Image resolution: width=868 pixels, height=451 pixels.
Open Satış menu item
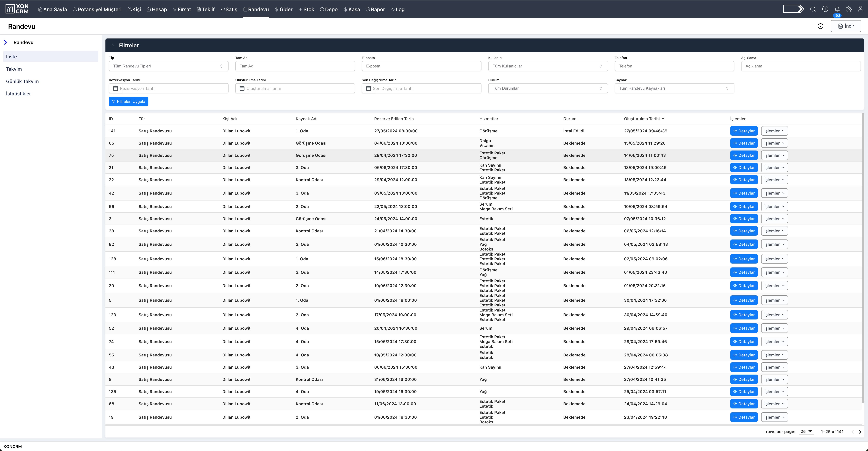point(229,9)
